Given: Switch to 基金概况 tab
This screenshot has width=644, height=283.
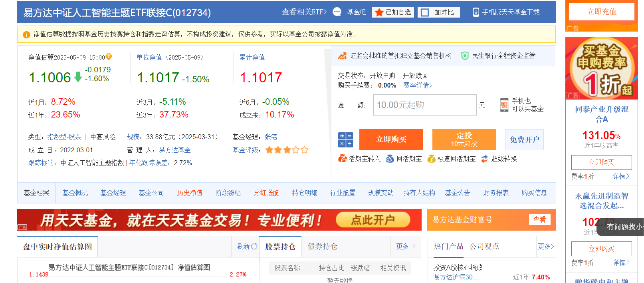Looking at the screenshot, I should [75, 193].
